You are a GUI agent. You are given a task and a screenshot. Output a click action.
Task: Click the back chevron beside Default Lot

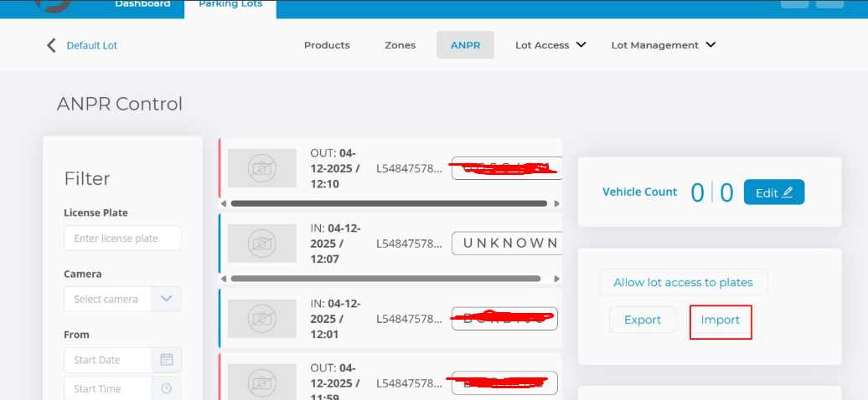point(51,45)
